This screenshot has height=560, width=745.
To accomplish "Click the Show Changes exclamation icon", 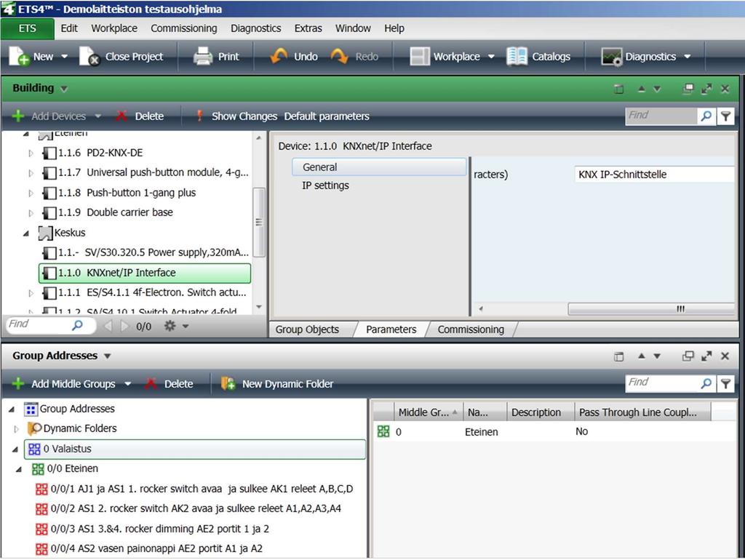I will pos(199,116).
